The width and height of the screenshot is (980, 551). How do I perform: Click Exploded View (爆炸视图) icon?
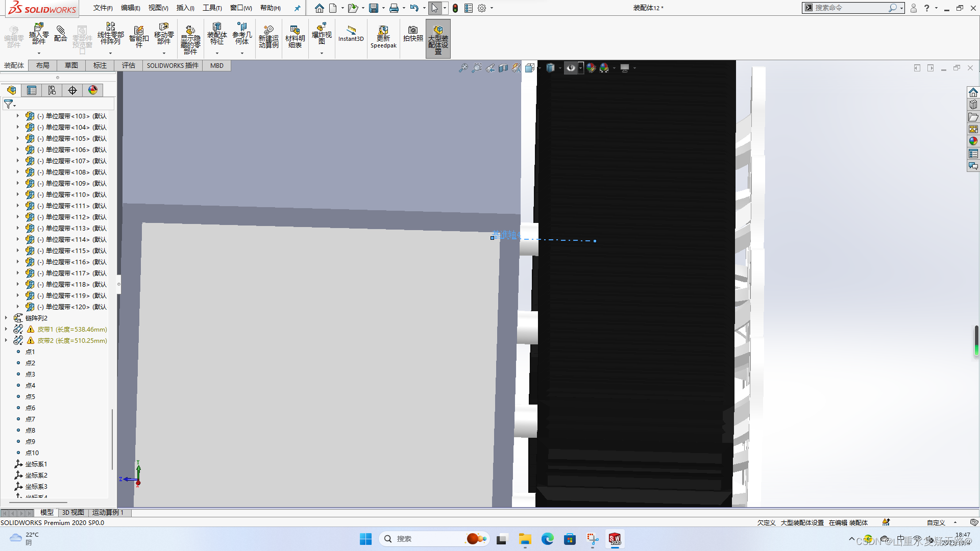[322, 34]
